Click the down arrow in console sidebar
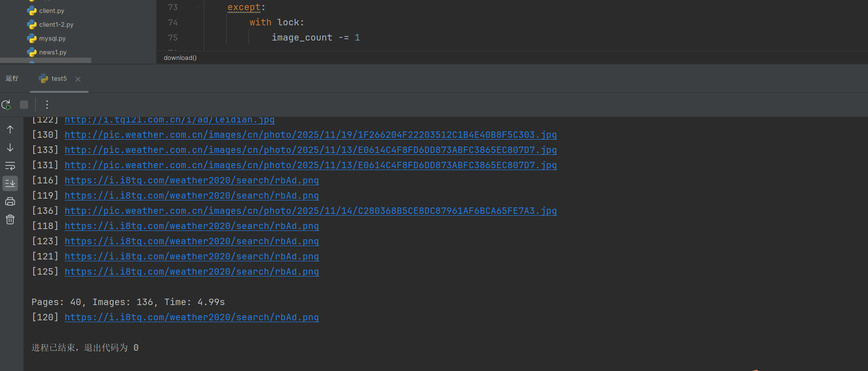The width and height of the screenshot is (868, 371). point(10,148)
